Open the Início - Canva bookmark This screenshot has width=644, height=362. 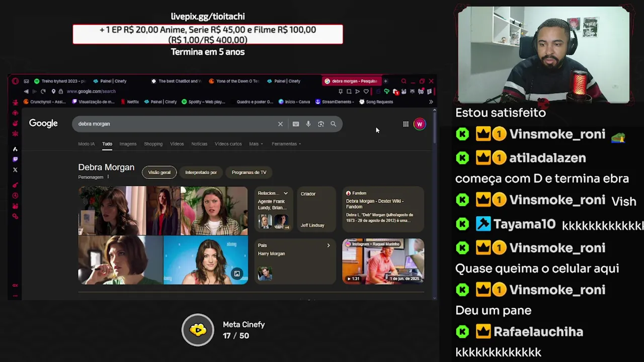[x=295, y=102]
